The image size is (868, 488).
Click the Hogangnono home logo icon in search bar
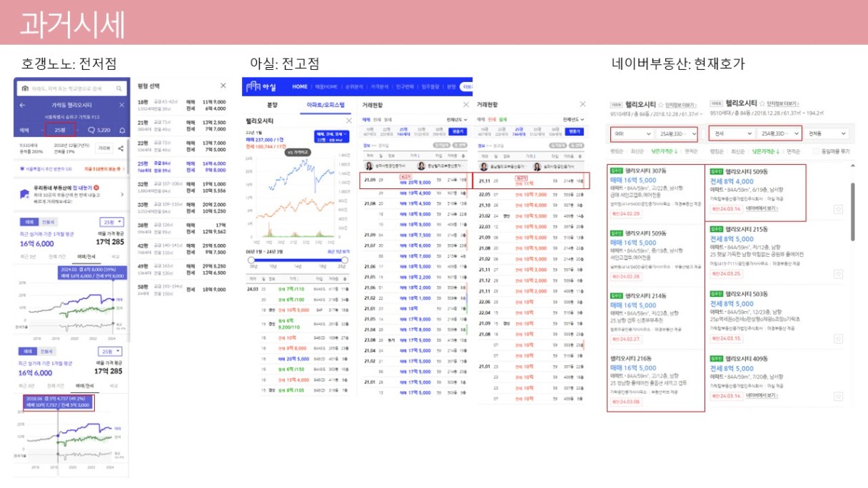(25, 88)
